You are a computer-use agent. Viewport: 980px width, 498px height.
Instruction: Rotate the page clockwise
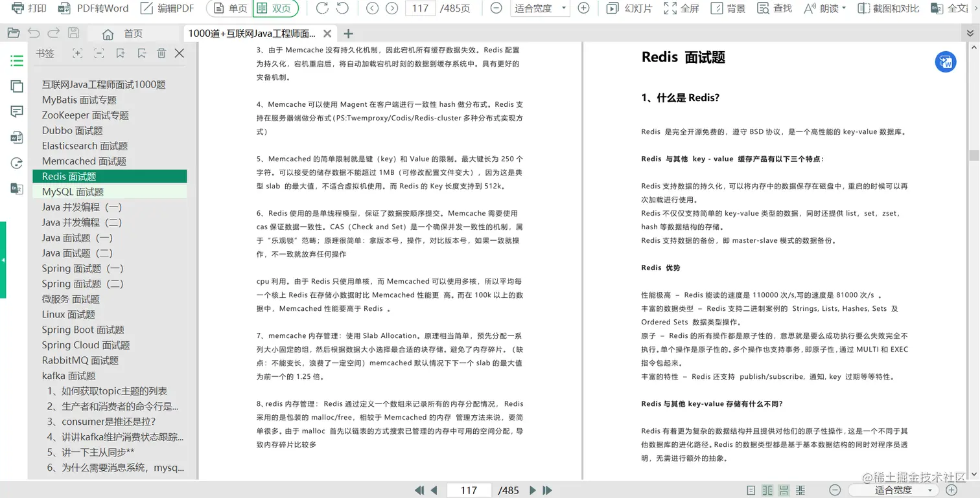click(x=322, y=8)
